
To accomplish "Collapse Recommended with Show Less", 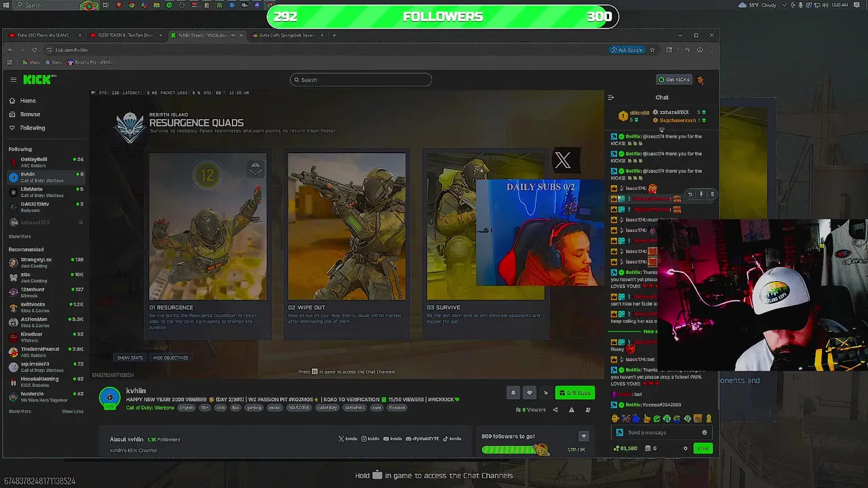I will coord(73,411).
